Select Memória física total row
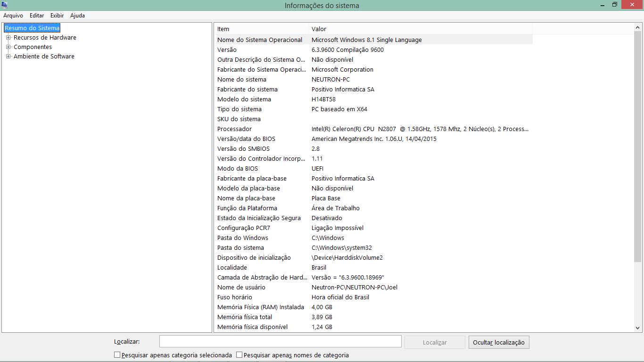 pyautogui.click(x=374, y=317)
